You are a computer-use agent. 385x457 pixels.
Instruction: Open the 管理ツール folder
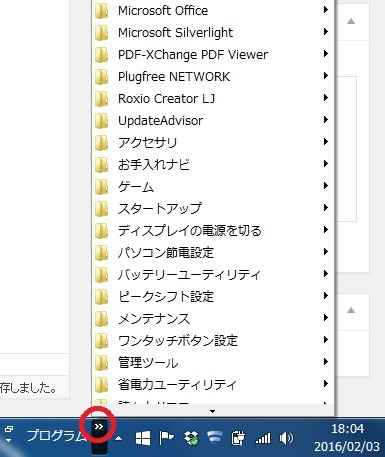click(212, 362)
